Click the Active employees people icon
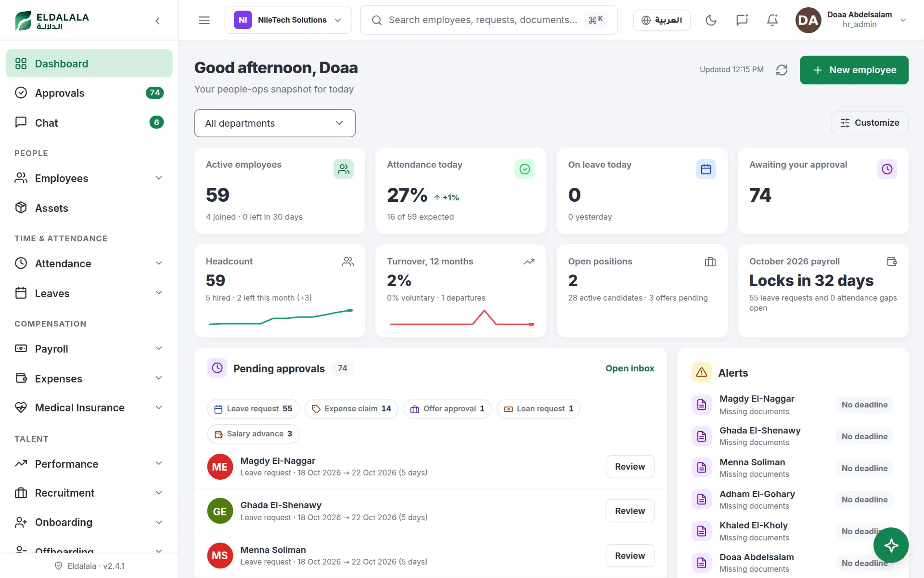This screenshot has width=924, height=578. 344,169
